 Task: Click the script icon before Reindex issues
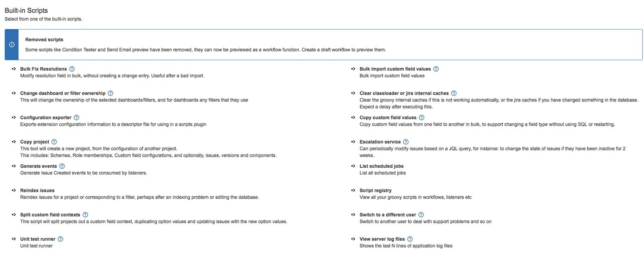click(x=14, y=190)
